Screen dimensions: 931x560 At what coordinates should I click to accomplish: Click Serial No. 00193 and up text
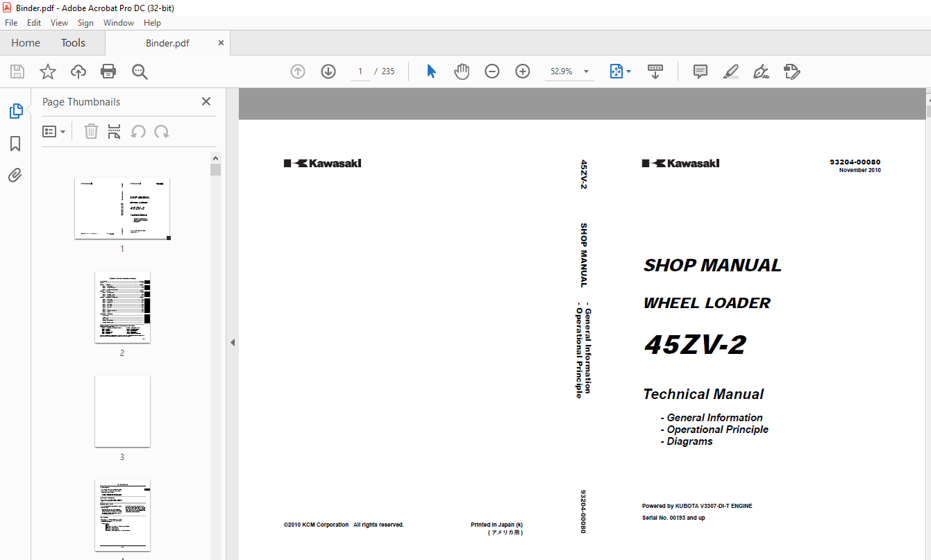click(673, 518)
